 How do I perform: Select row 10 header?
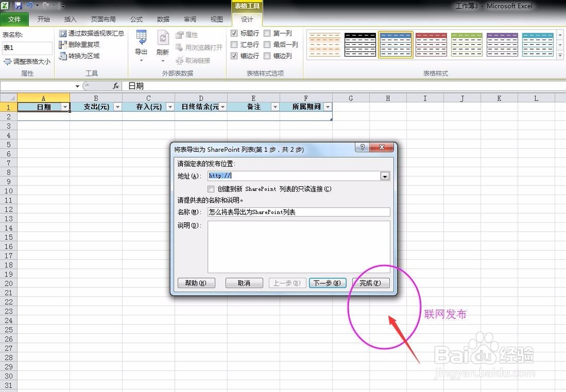point(8,191)
